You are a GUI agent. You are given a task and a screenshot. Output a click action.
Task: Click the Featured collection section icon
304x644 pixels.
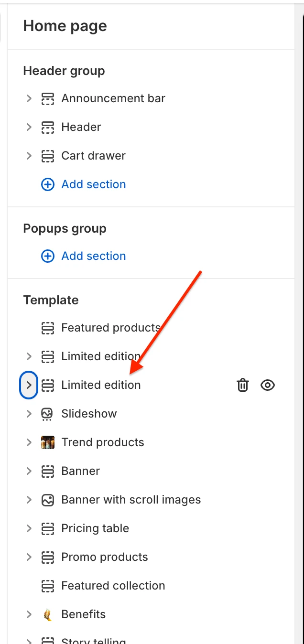47,586
